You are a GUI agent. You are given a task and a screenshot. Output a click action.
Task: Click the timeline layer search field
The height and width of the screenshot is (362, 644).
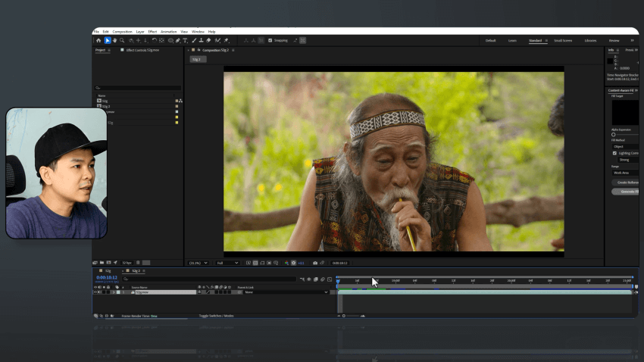coord(208,279)
